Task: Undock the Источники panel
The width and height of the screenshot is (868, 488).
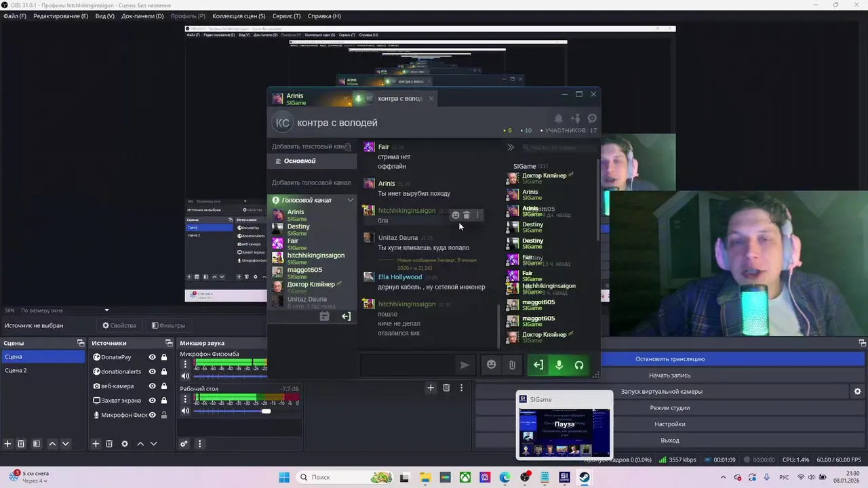Action: pyautogui.click(x=169, y=343)
